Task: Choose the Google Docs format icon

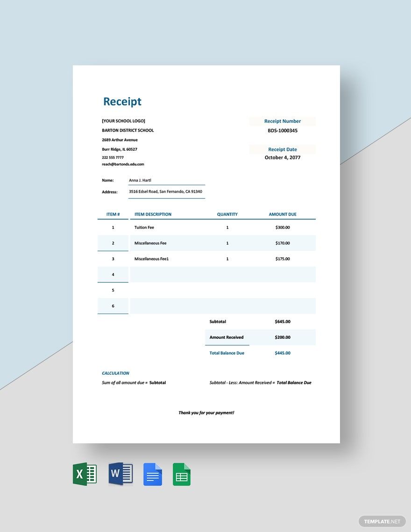Action: coord(153,474)
